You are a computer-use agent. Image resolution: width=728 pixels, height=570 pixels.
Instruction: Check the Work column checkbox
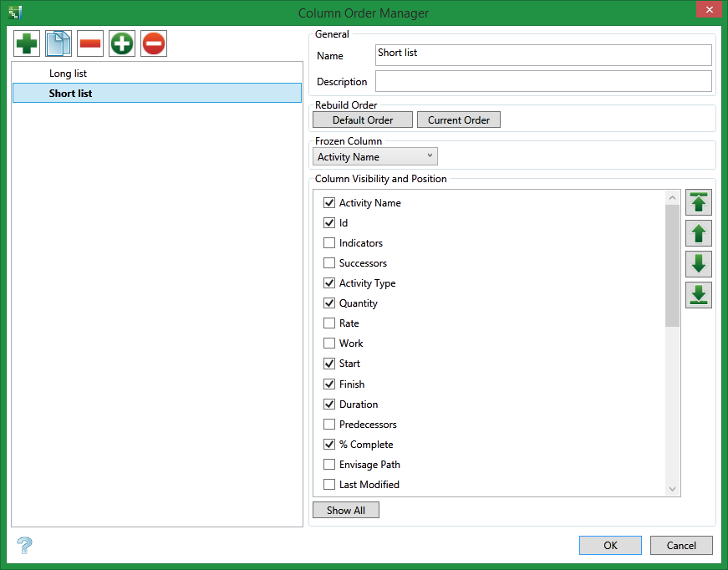click(x=329, y=343)
